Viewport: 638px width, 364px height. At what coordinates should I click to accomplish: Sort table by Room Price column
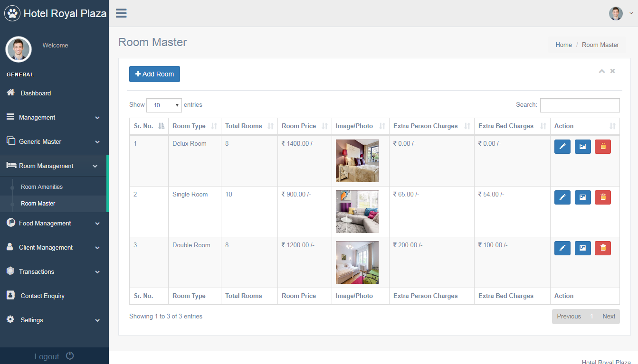(x=305, y=126)
